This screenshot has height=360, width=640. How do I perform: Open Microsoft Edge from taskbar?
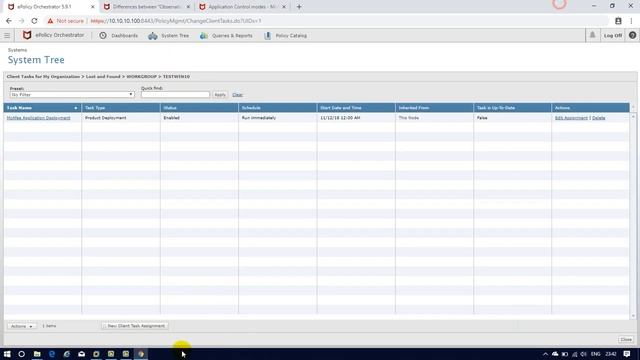(52, 354)
